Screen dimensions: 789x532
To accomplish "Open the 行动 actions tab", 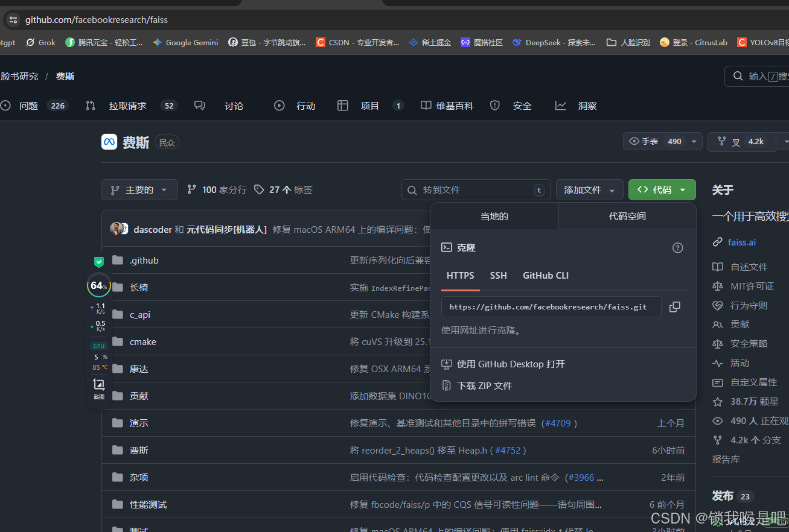I will (295, 106).
